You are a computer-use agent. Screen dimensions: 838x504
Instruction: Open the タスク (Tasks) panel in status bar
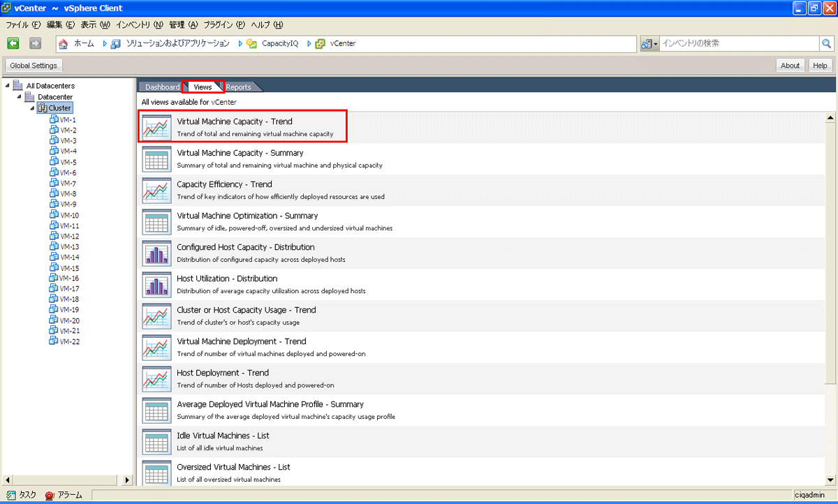pyautogui.click(x=22, y=495)
